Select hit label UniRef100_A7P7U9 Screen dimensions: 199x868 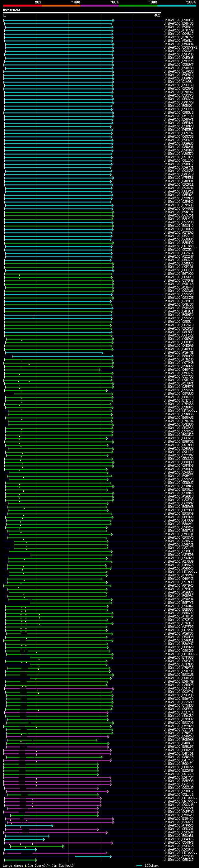tap(178, 30)
